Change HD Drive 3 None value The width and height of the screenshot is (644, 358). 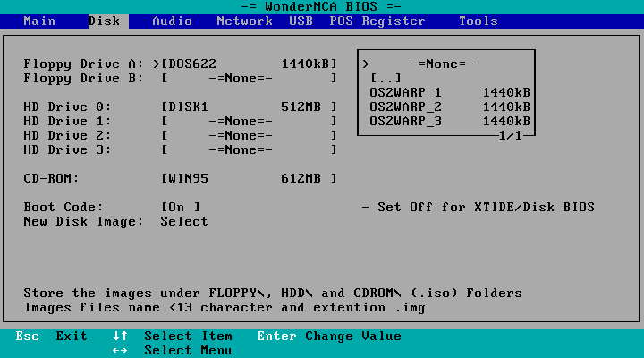[x=250, y=150]
